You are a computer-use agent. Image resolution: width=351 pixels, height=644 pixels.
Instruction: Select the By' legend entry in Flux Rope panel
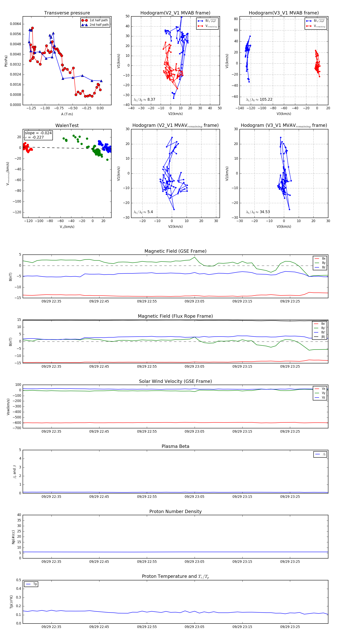(x=320, y=328)
